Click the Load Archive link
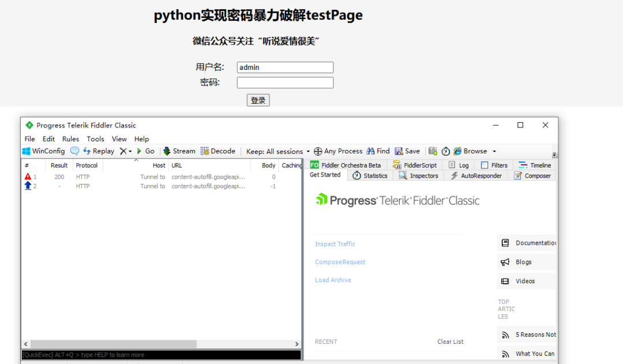The image size is (623, 364). point(333,280)
